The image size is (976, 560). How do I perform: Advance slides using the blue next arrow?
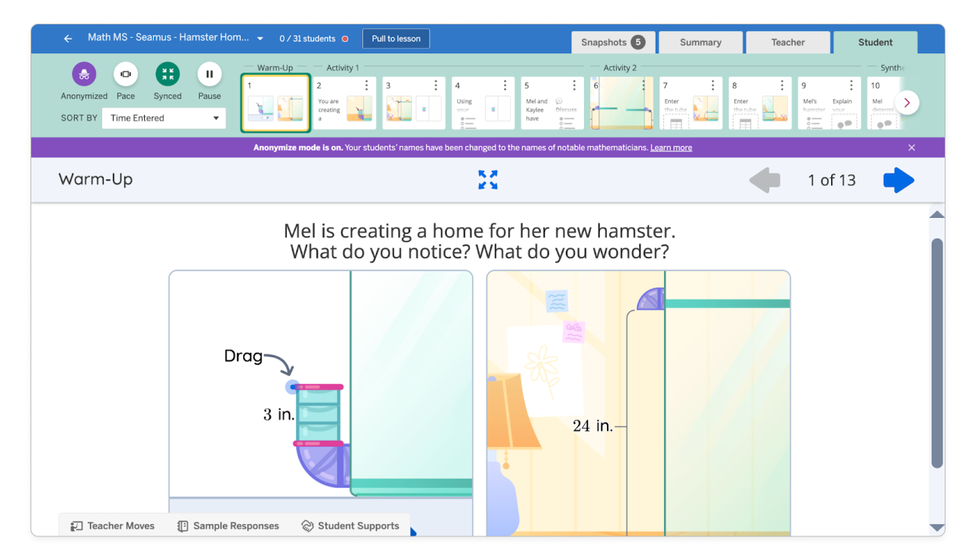point(898,180)
